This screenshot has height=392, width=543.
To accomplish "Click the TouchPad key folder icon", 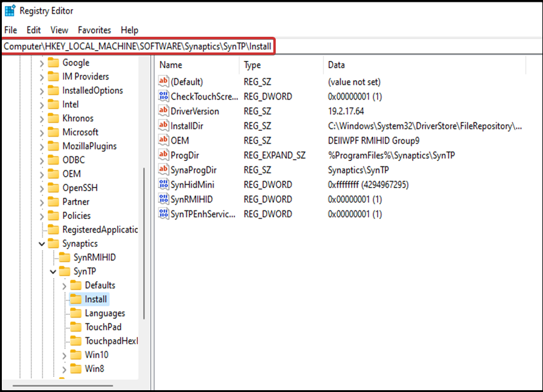I will coord(76,327).
